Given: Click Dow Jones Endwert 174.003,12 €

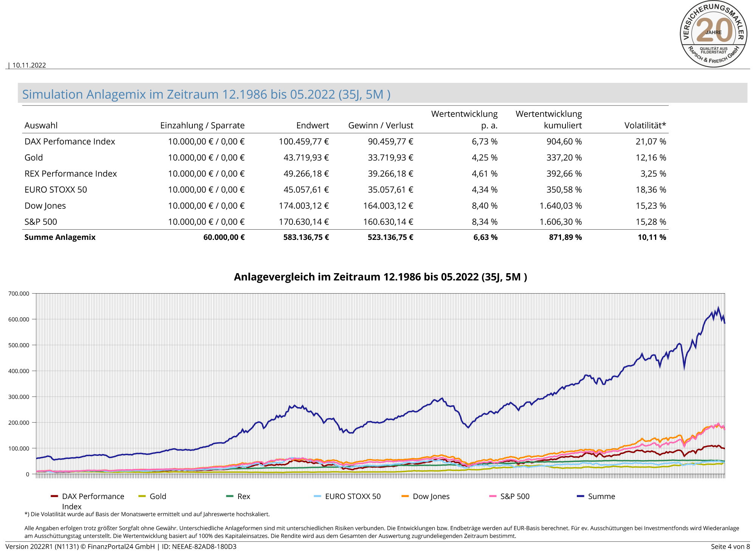Looking at the screenshot, I should (304, 206).
